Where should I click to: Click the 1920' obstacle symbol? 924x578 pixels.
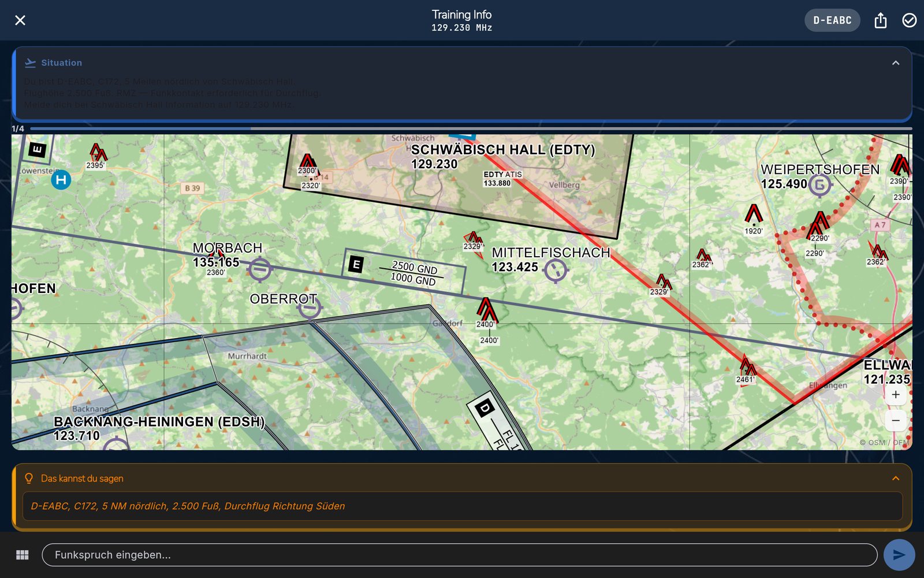754,214
